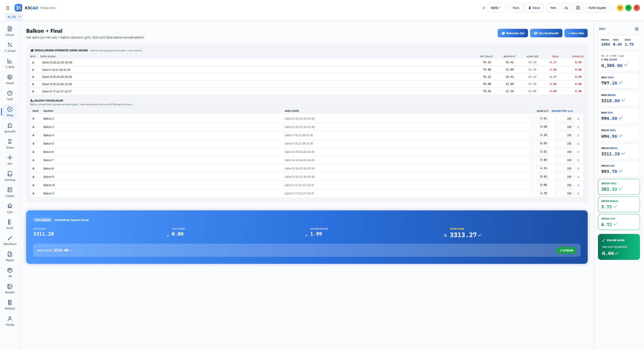This screenshot has height=350, width=644.
Task: Click + Daire Ekle button
Action: pos(576,33)
